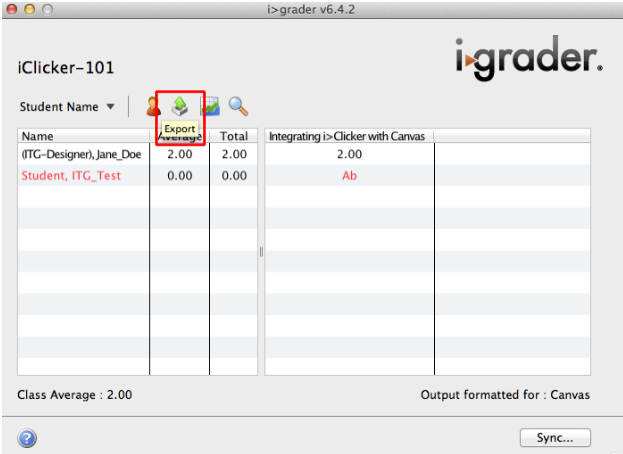Screen dimensions: 623x454
Task: Click Output formatted for : Canvas text
Action: [x=505, y=395]
